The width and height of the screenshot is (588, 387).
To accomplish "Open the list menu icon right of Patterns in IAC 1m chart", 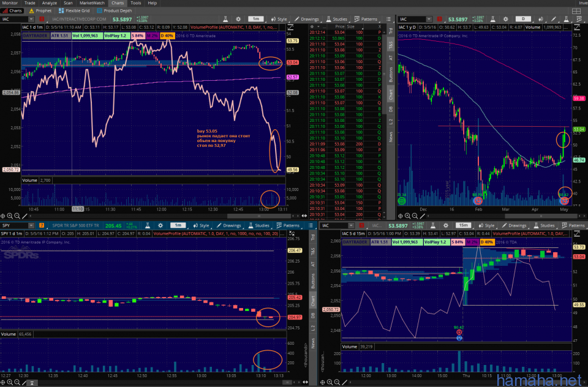I will 388,19.
